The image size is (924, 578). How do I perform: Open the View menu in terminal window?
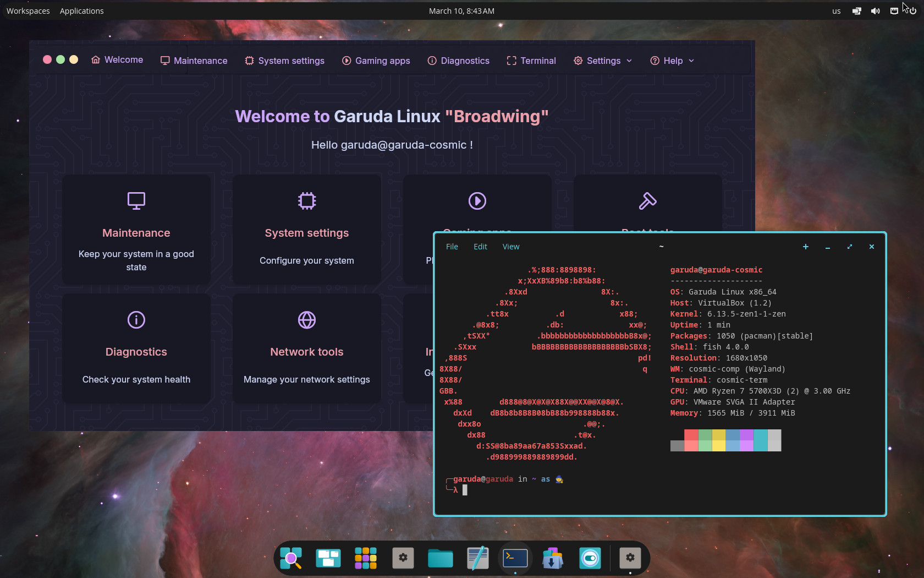click(511, 247)
